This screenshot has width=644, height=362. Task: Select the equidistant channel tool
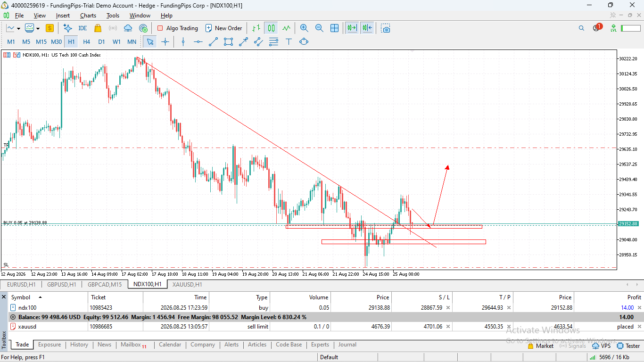tap(258, 41)
